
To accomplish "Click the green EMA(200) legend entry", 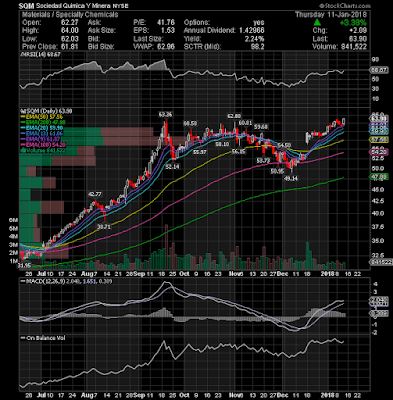I will point(43,122).
